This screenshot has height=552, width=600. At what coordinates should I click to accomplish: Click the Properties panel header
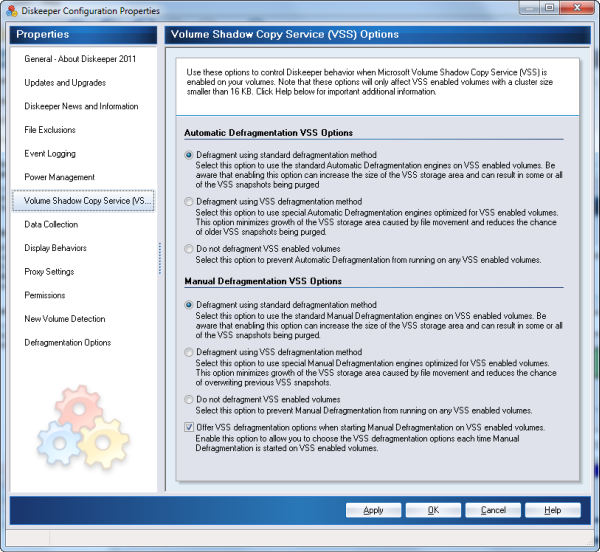(x=83, y=34)
